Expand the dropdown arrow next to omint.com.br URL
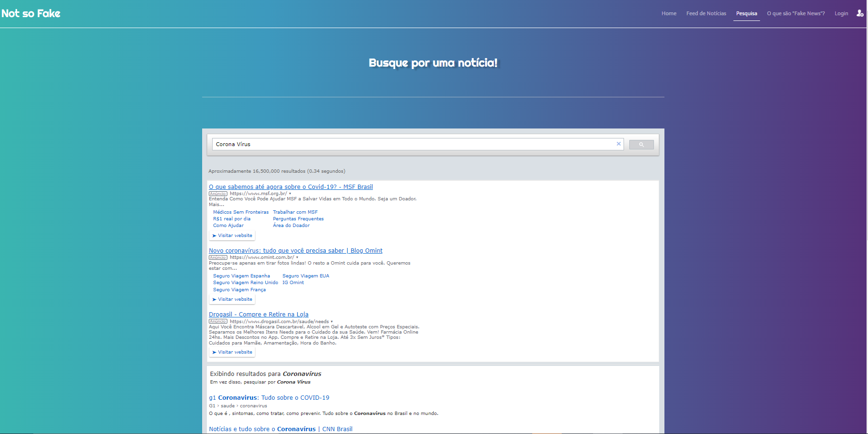868x434 pixels. coord(296,257)
